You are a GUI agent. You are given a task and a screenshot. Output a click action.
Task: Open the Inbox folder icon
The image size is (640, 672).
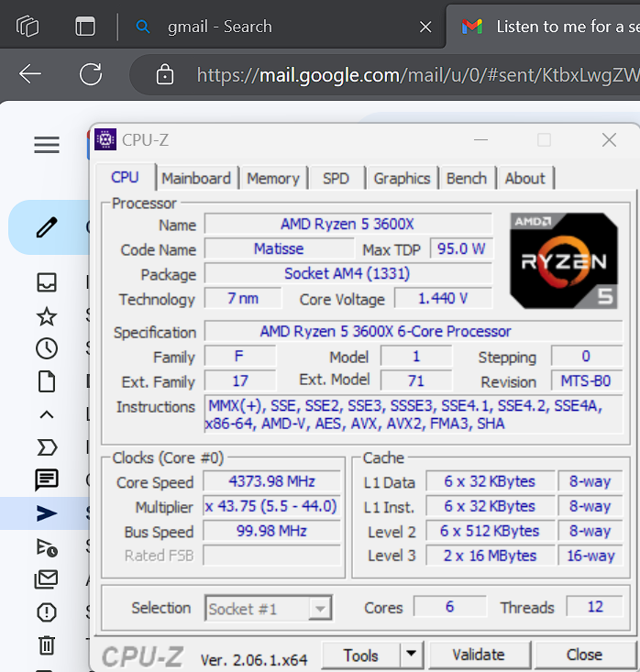[47, 282]
